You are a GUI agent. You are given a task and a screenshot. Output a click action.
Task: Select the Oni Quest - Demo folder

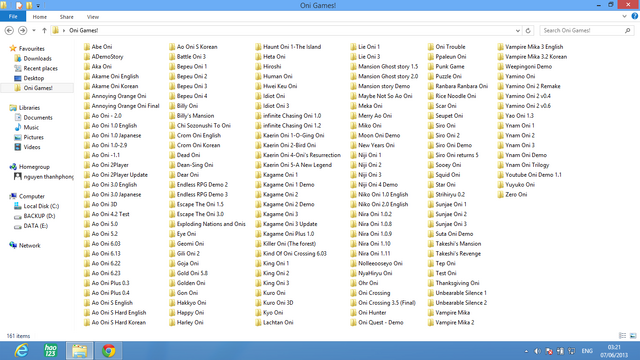point(377,322)
